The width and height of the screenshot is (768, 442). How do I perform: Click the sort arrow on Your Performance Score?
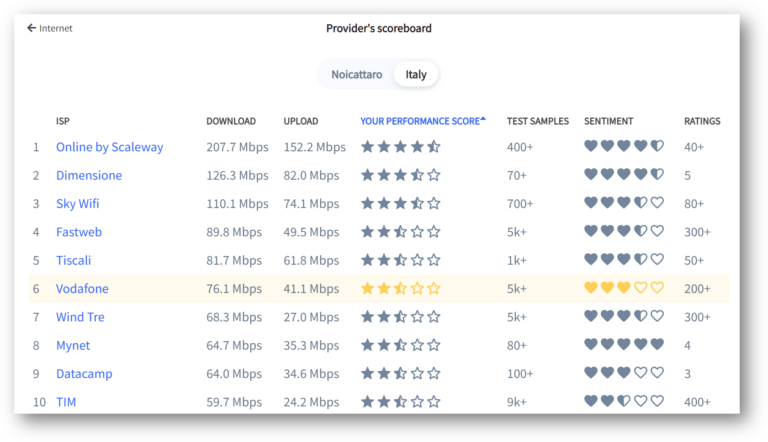click(x=483, y=119)
